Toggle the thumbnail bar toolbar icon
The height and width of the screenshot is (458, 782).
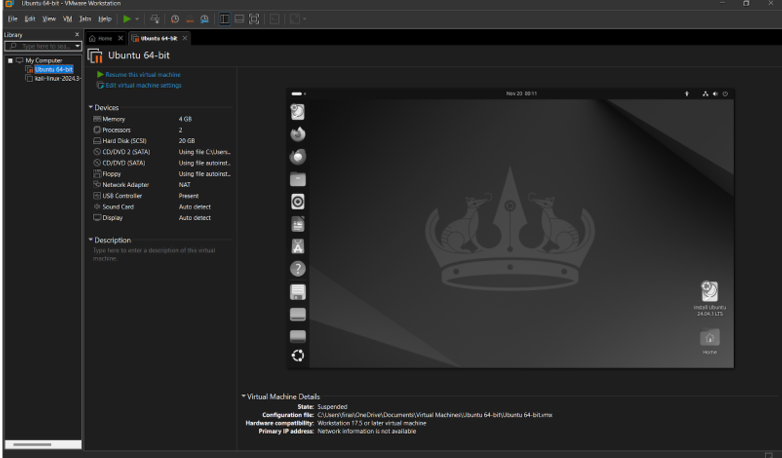pyautogui.click(x=239, y=19)
